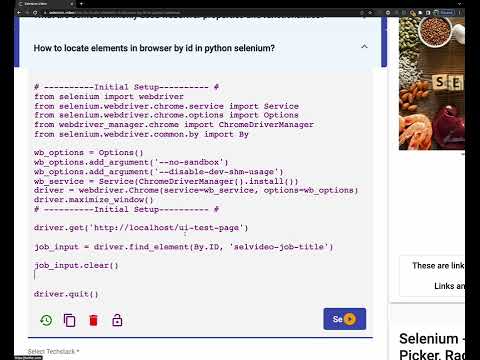
Task: Open the 'Selenium - Picker' article heading
Action: pos(432,346)
